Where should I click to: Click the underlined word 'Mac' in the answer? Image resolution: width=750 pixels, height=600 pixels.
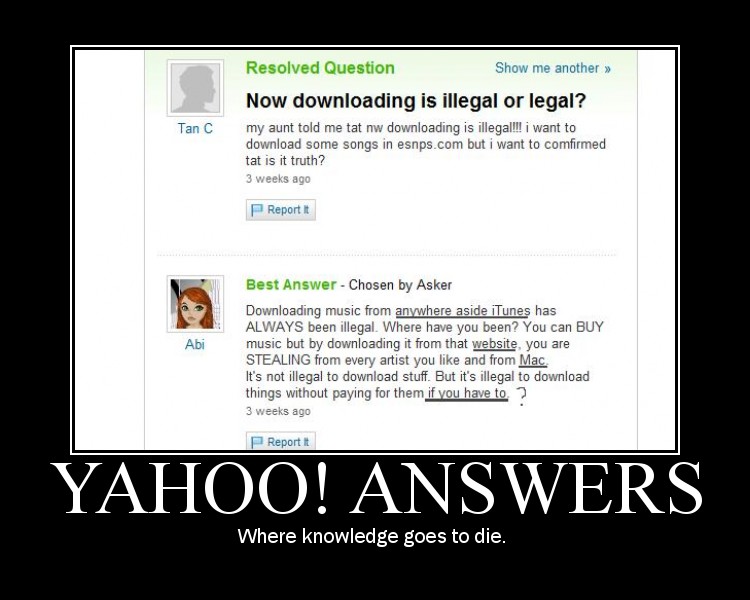532,360
